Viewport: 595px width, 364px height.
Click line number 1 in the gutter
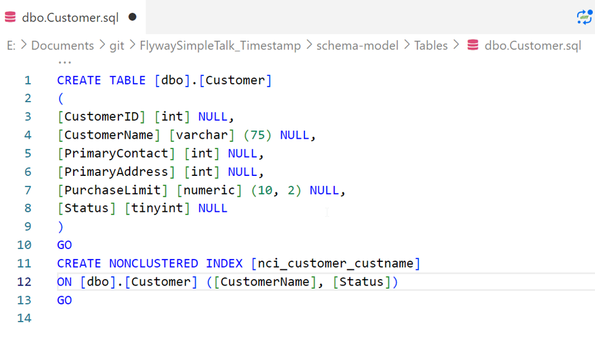(x=28, y=81)
